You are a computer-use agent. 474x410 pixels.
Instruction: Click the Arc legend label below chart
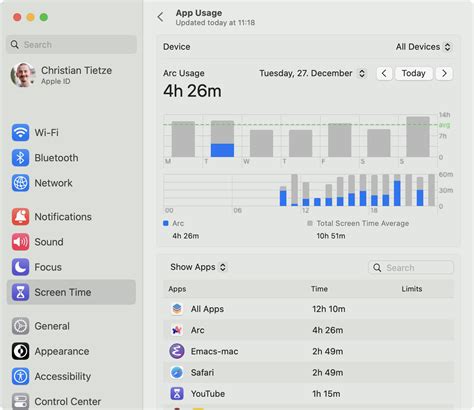(x=178, y=223)
